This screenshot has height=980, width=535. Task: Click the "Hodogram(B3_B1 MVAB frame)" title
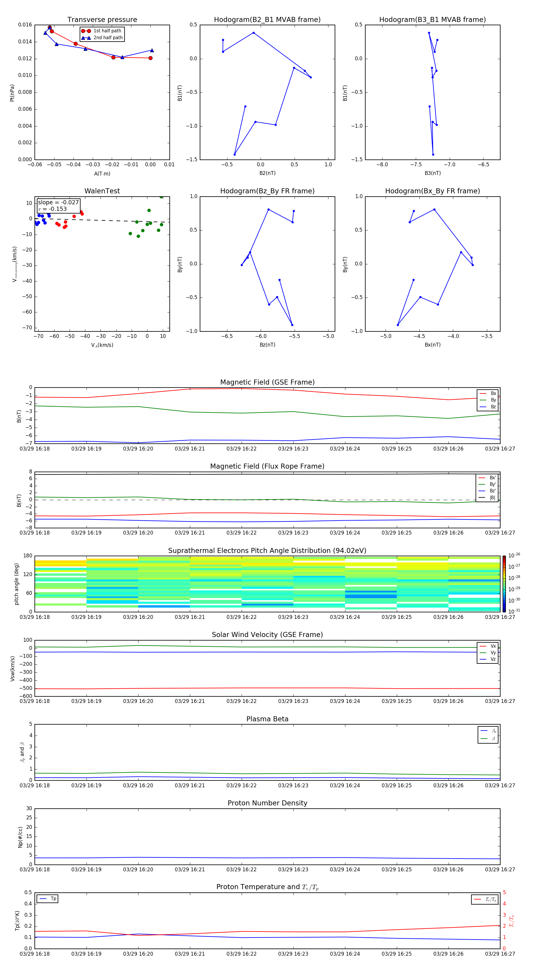pos(432,20)
